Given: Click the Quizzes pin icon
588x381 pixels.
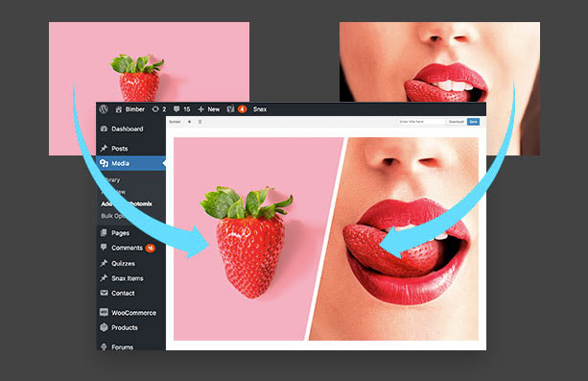Looking at the screenshot, I should tap(104, 263).
